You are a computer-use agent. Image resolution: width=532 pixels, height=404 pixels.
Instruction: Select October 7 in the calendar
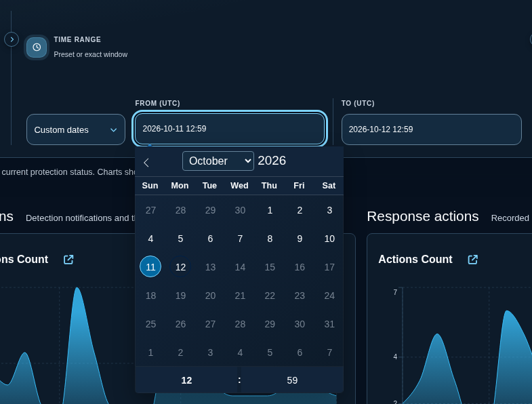pyautogui.click(x=240, y=239)
